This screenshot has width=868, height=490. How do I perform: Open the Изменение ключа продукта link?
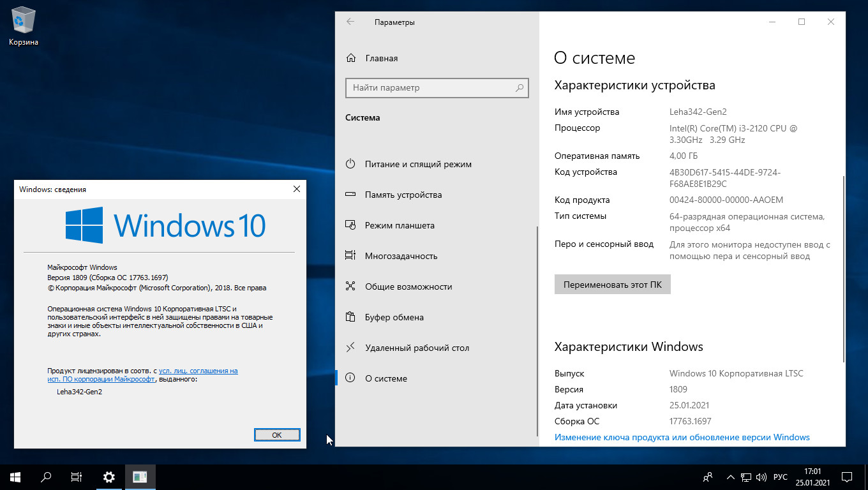pos(682,437)
